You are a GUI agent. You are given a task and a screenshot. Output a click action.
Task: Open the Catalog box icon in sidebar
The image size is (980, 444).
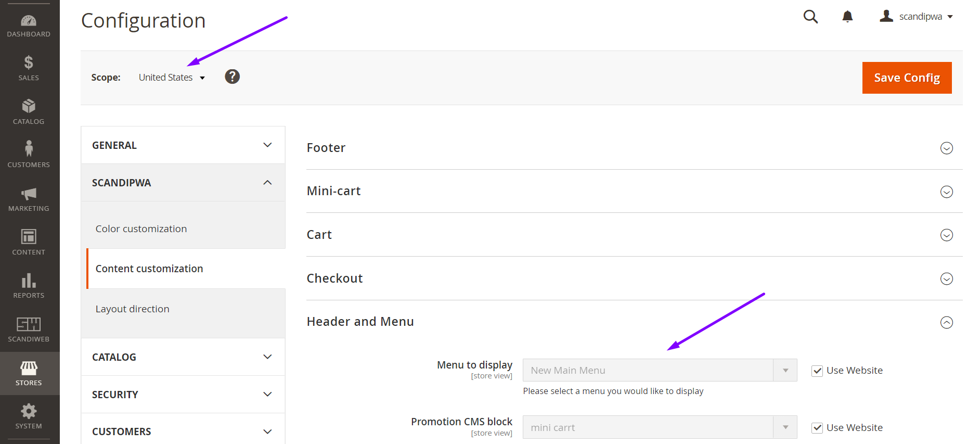(x=29, y=106)
